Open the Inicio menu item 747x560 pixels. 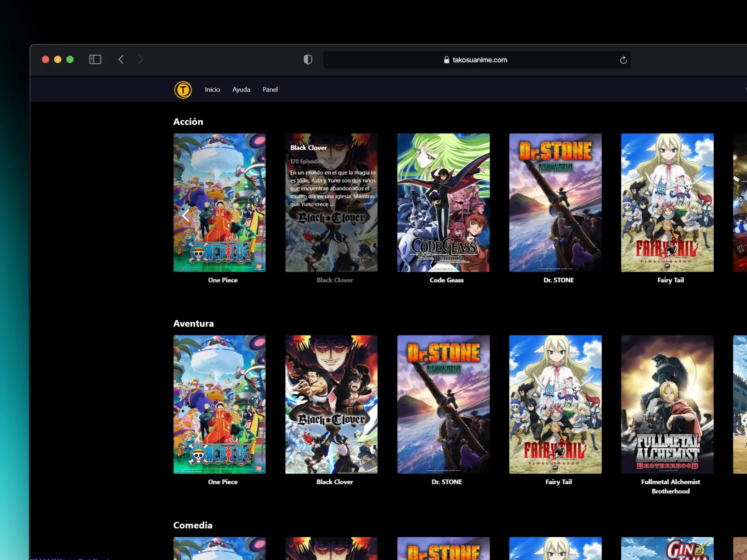coord(212,89)
